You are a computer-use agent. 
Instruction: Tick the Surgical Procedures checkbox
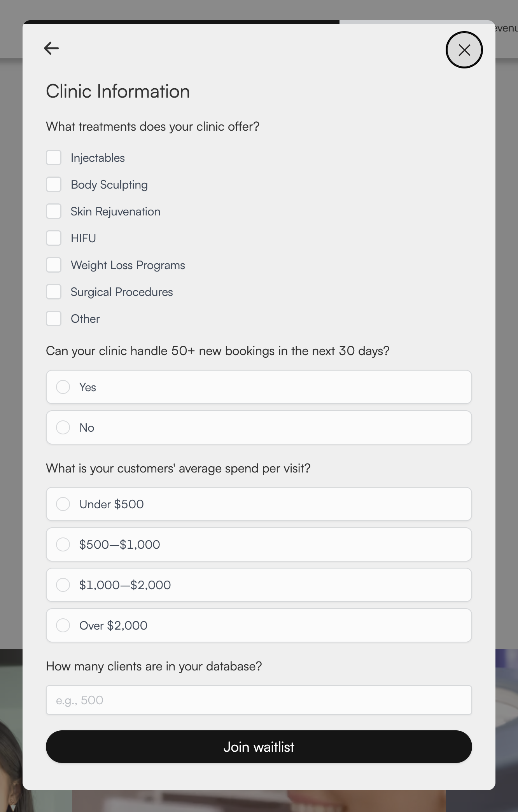54,292
